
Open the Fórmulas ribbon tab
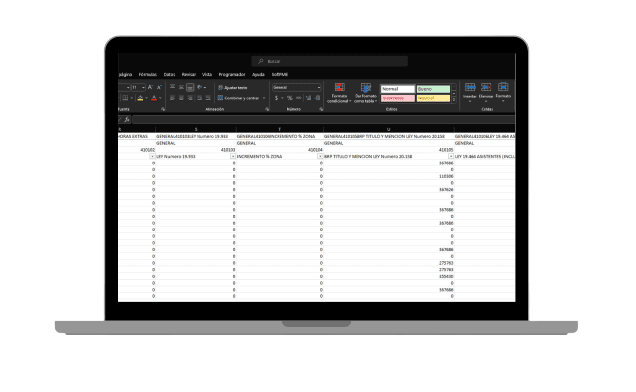click(x=148, y=75)
